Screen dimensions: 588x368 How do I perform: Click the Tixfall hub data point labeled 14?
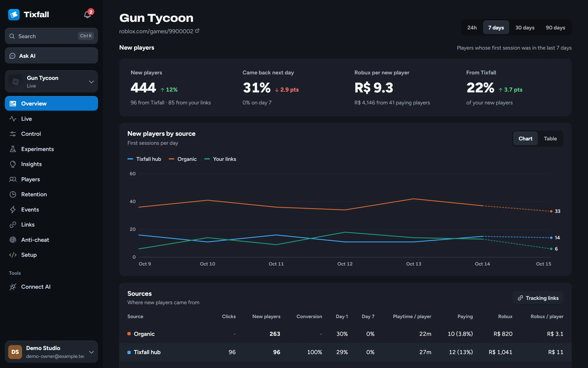pos(551,238)
